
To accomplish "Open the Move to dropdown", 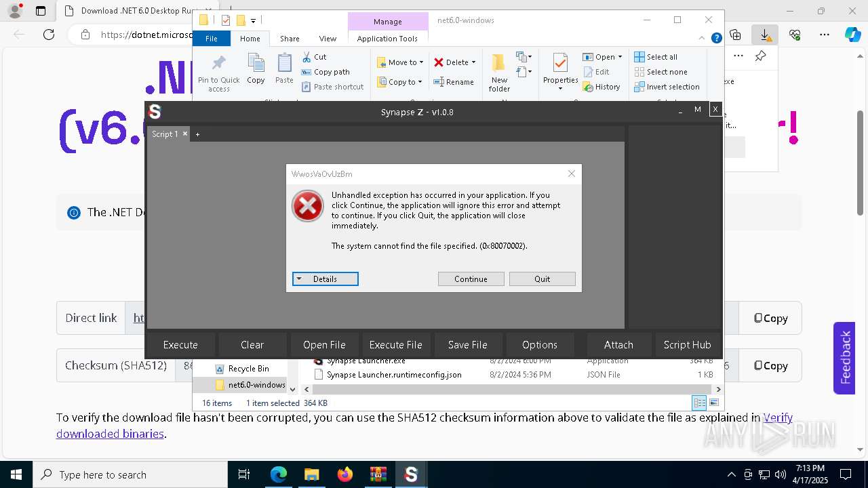I will 400,62.
